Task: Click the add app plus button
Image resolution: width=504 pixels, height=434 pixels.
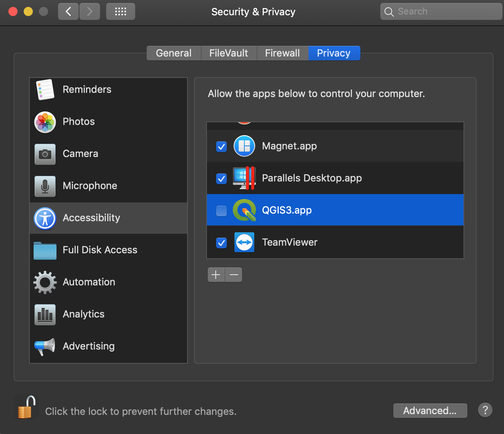Action: coord(216,275)
